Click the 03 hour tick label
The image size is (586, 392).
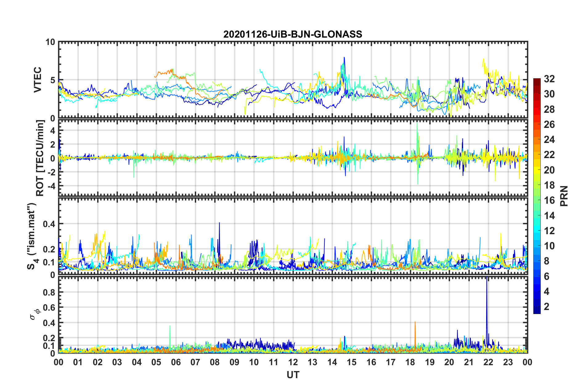pos(117,362)
